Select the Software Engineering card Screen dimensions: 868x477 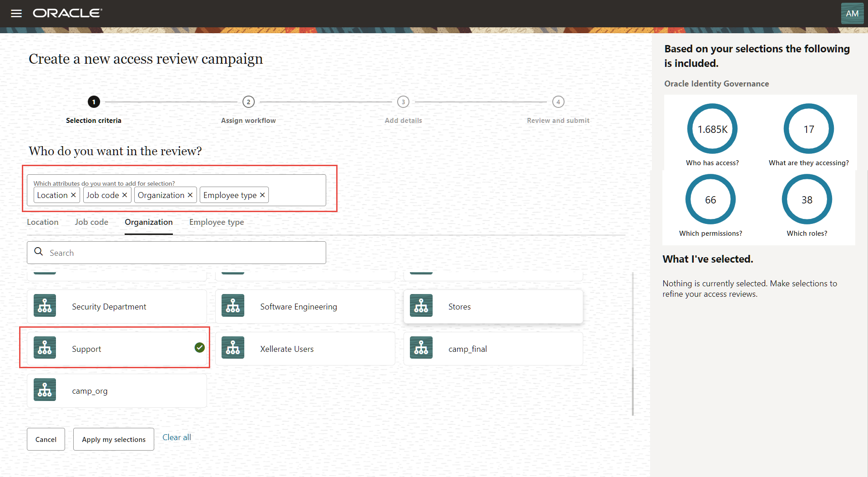(305, 306)
